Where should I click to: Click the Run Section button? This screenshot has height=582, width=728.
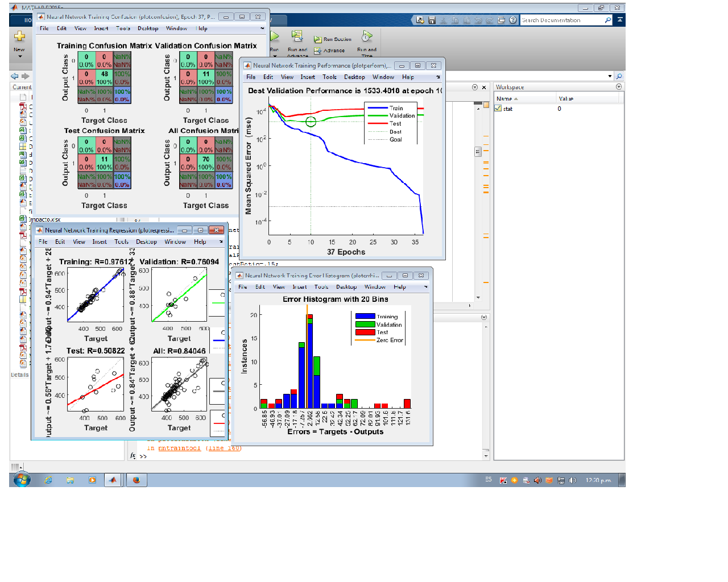[x=333, y=39]
